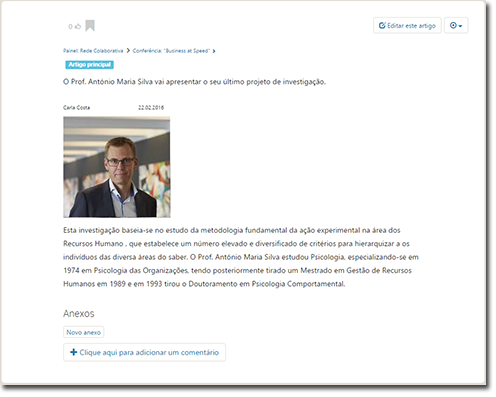The image size is (496, 397).
Task: Select the summary line about Prof. António Maria Silva
Action: click(194, 82)
